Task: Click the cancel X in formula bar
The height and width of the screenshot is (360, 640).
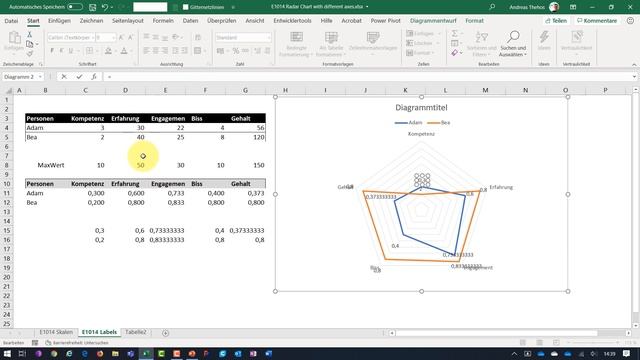Action: [x=64, y=77]
